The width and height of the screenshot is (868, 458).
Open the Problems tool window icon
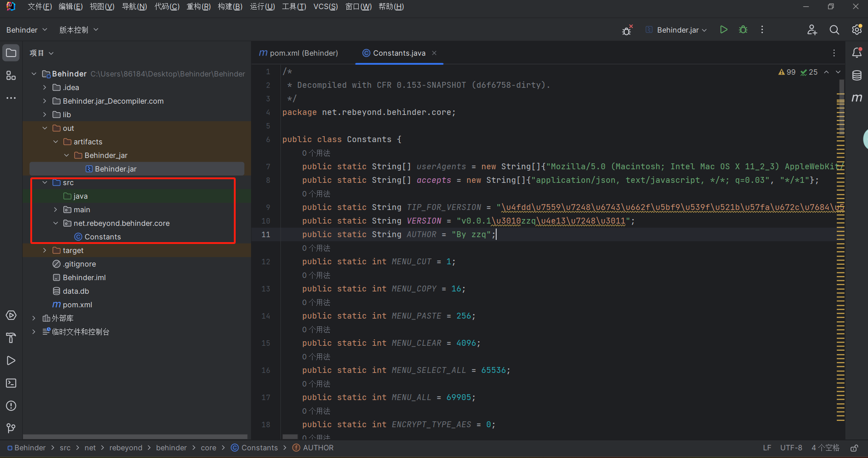coord(11,406)
